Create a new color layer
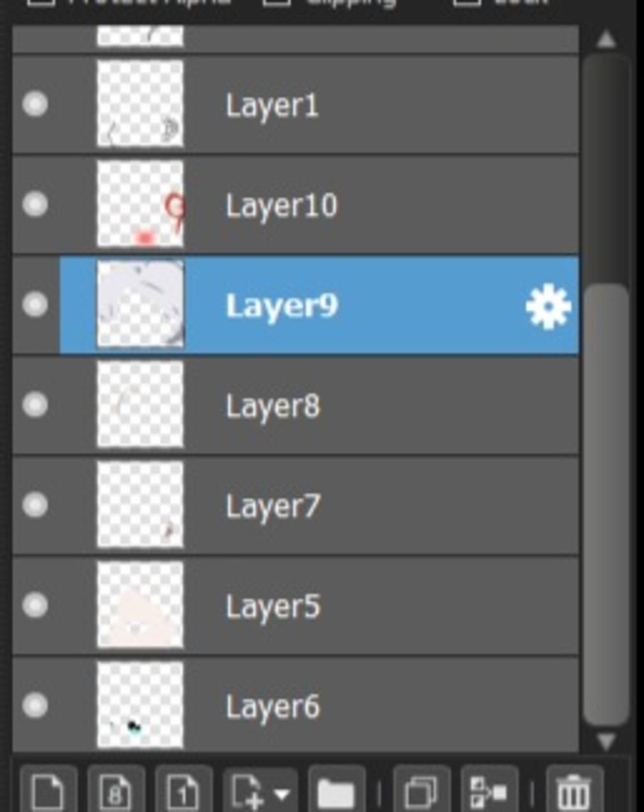 (x=49, y=790)
